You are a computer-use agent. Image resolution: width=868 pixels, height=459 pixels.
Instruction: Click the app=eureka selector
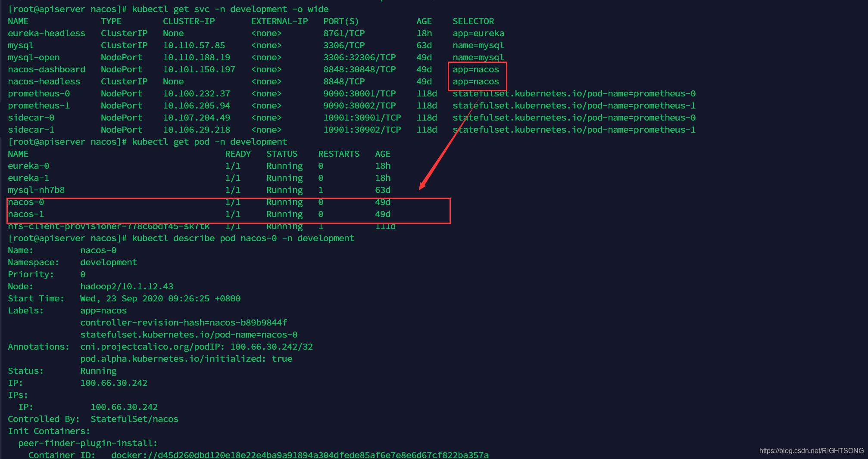[478, 33]
